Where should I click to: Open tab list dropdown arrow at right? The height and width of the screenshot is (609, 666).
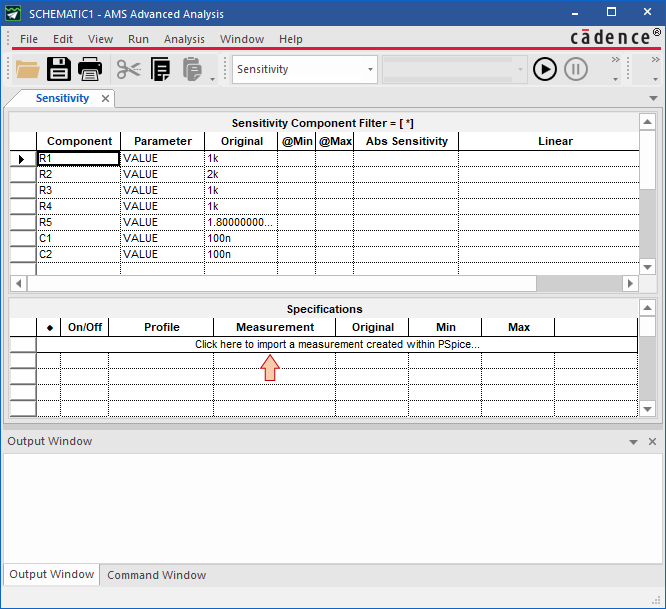[x=653, y=99]
